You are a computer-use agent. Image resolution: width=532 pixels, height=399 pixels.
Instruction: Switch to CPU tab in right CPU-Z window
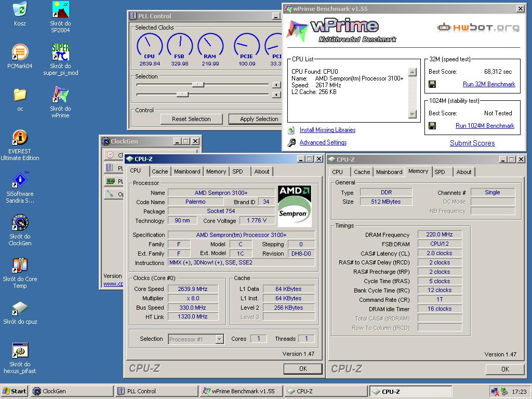coord(337,172)
